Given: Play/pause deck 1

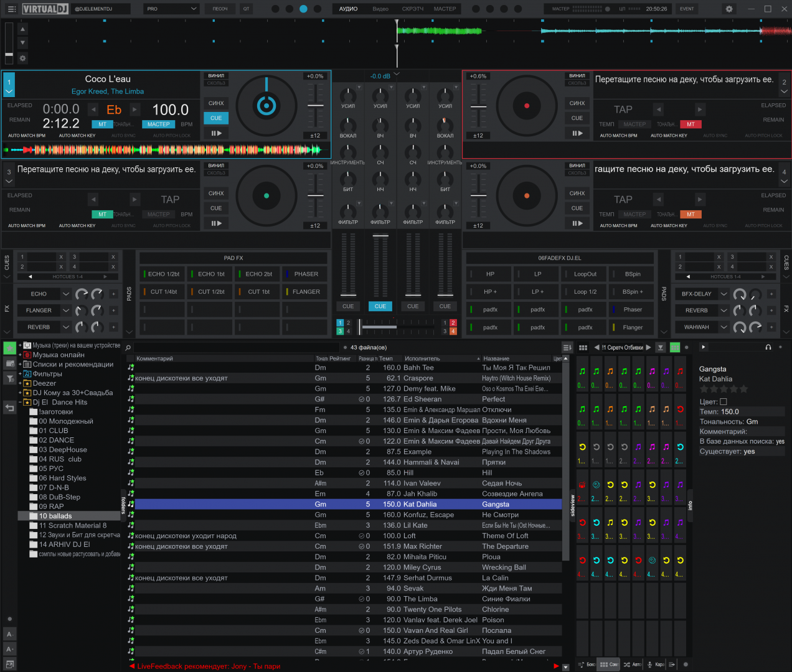Looking at the screenshot, I should 216,133.
